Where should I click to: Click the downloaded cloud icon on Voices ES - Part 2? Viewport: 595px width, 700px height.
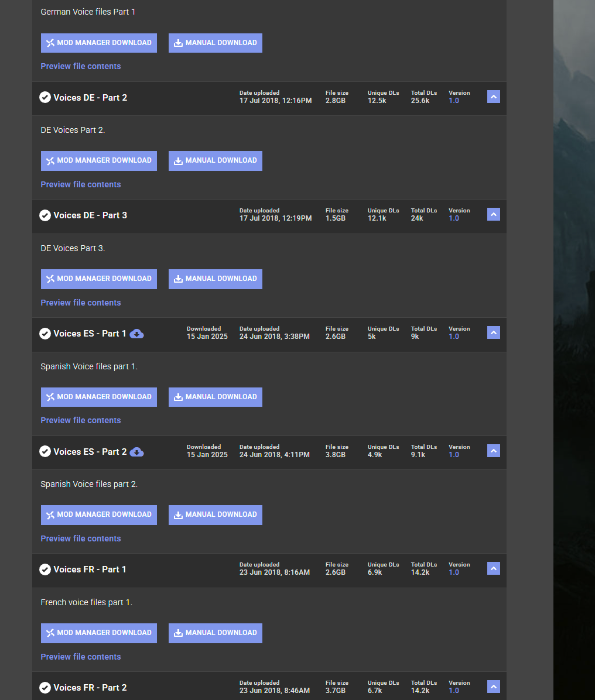[x=136, y=452]
